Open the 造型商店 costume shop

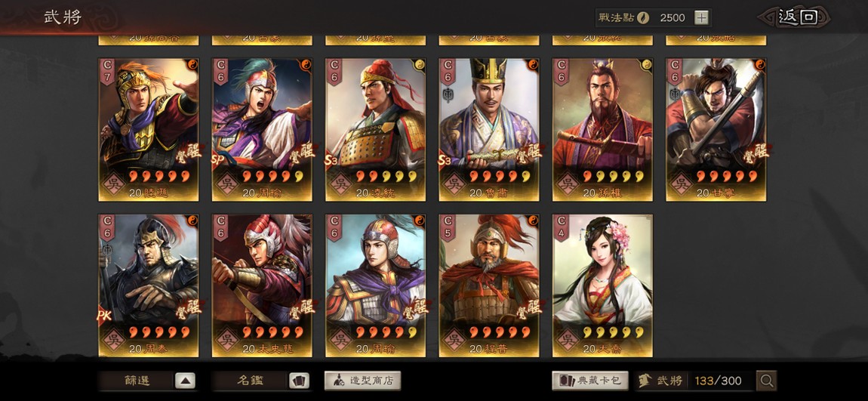coord(362,381)
